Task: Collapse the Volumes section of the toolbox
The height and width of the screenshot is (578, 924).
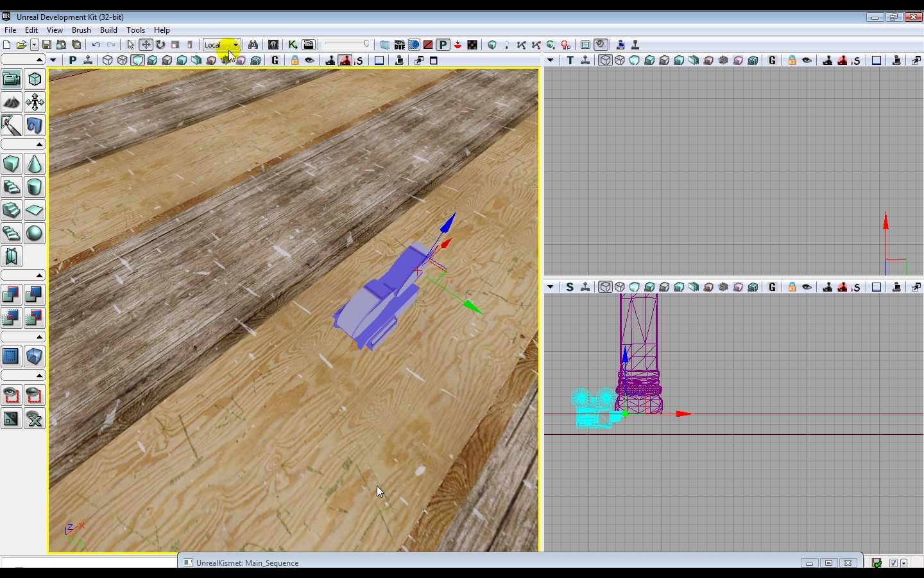Action: coord(23,337)
